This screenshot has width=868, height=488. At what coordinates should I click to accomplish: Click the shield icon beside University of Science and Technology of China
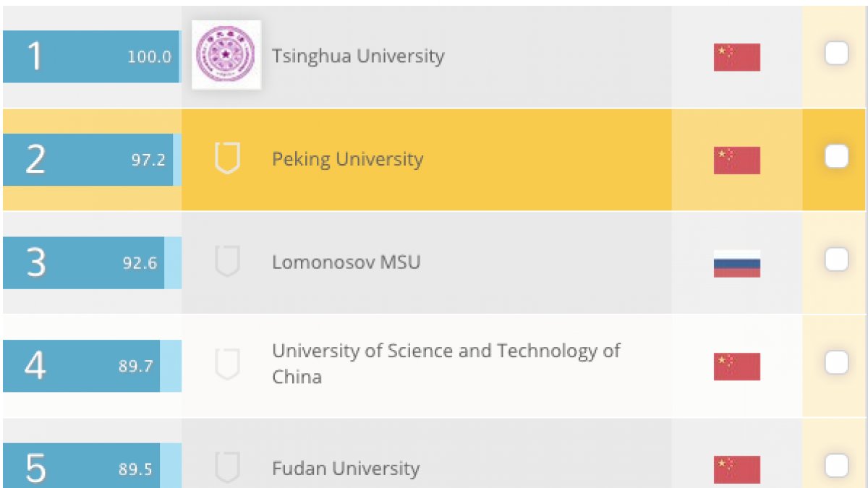click(x=227, y=364)
